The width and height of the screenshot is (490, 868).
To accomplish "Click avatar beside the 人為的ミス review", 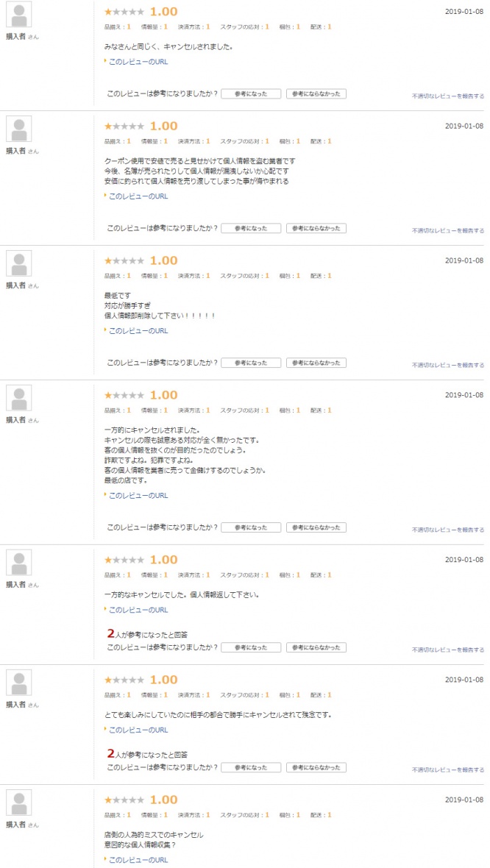I will pyautogui.click(x=18, y=803).
